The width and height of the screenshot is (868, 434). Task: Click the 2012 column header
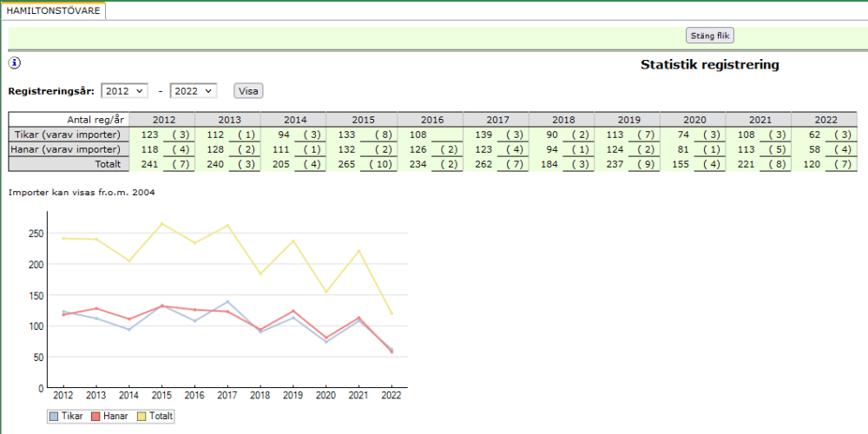(162, 120)
